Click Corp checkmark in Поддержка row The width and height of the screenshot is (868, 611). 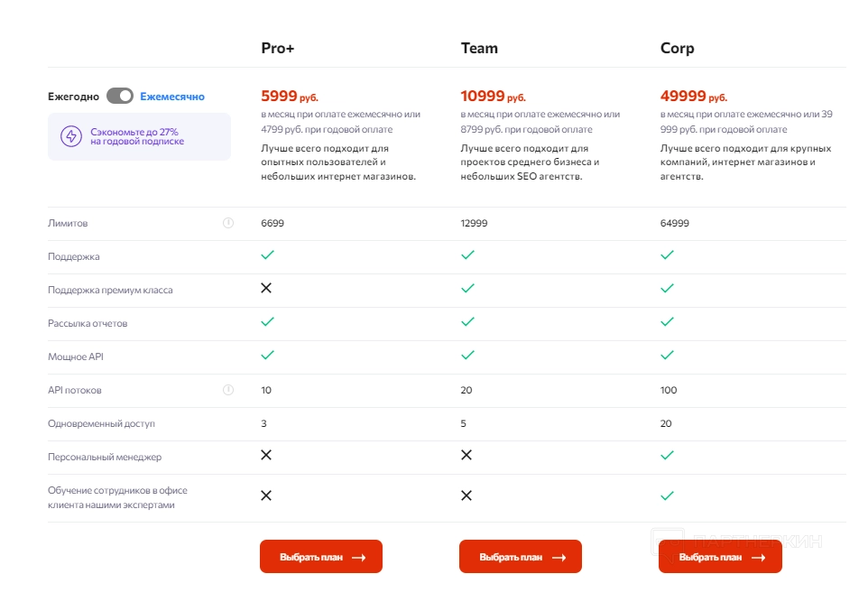pyautogui.click(x=667, y=255)
